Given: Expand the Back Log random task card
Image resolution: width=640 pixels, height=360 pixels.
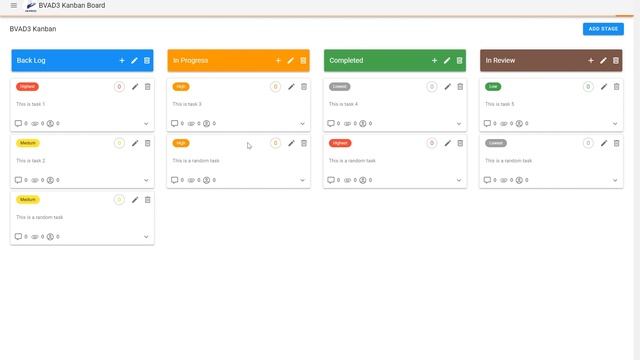Looking at the screenshot, I should coord(146,237).
